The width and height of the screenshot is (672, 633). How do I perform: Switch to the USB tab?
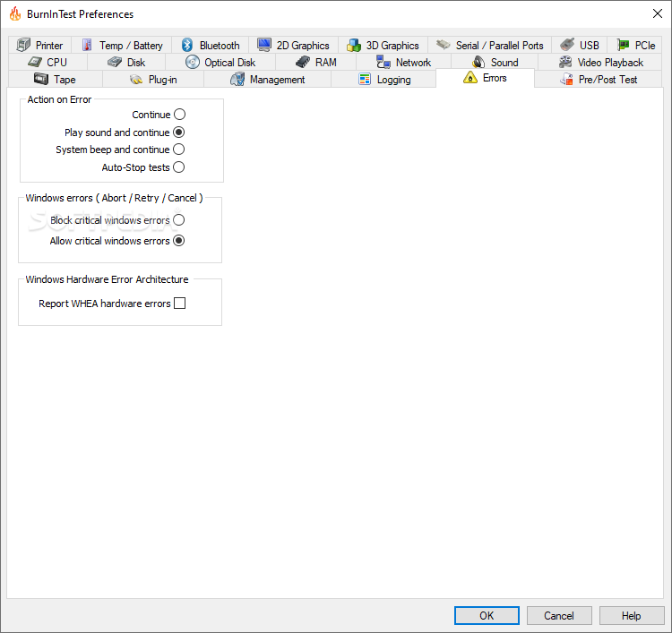click(x=579, y=45)
